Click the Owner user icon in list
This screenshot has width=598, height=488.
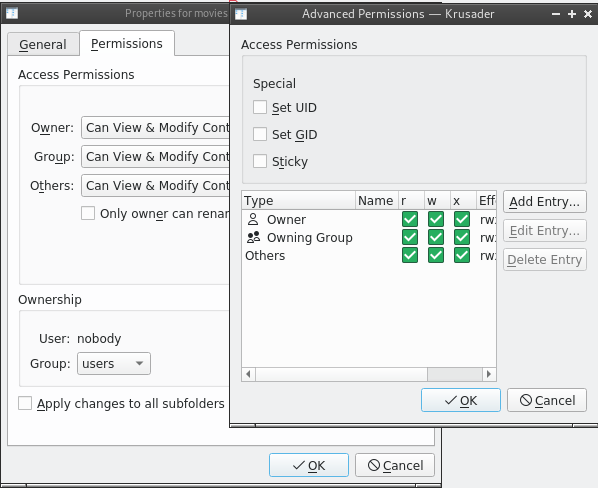pyautogui.click(x=253, y=220)
